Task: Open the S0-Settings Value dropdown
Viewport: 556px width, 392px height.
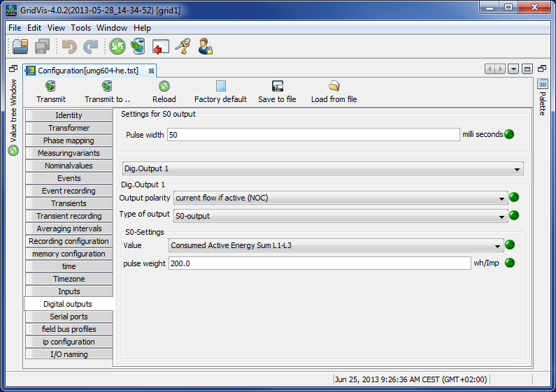Action: [x=498, y=246]
